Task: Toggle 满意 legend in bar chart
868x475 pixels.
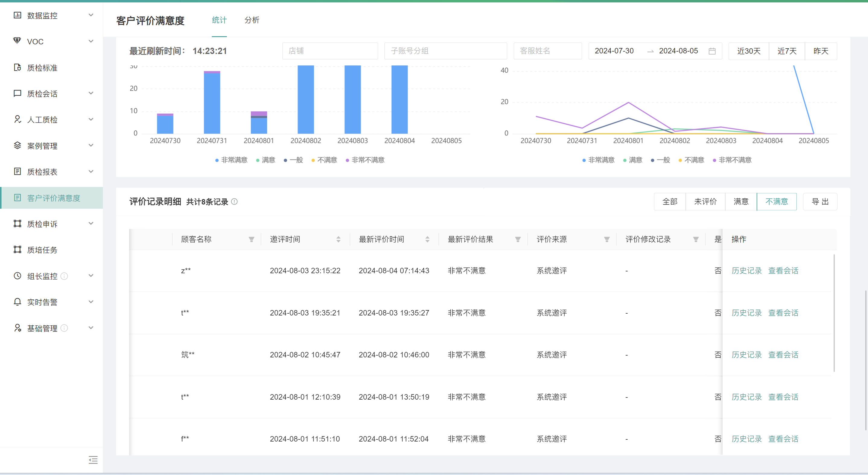Action: [265, 160]
